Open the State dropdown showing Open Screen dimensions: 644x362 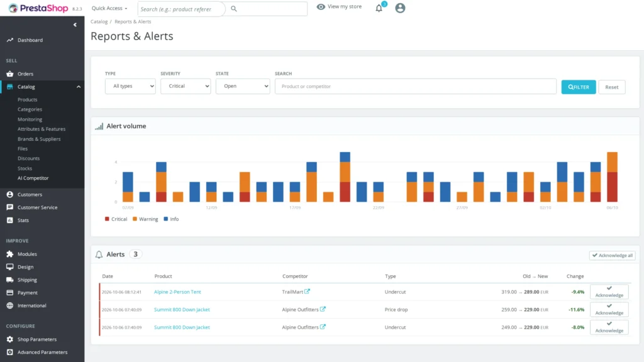coord(243,86)
